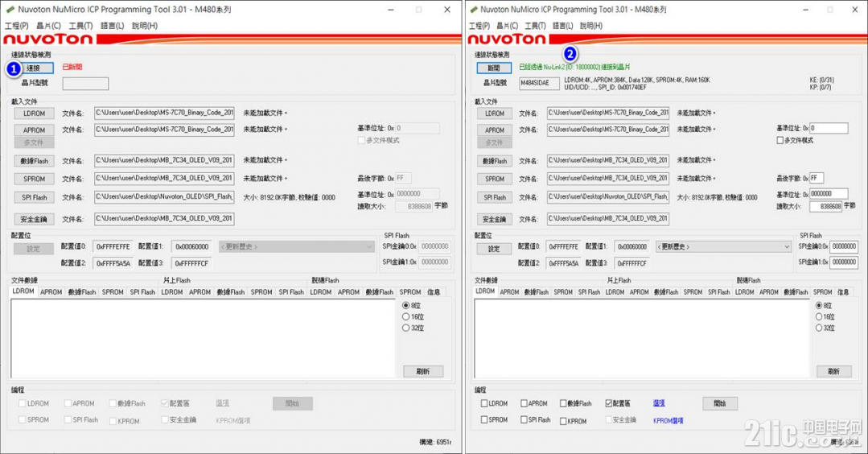The height and width of the screenshot is (454, 868).
Task: Click 連接 button in left window
Action: 34,68
